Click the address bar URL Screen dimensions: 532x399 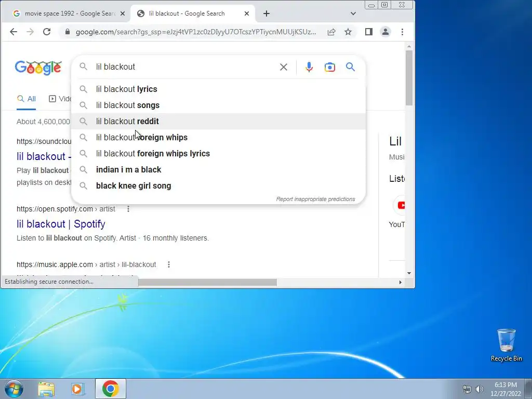[x=196, y=32]
